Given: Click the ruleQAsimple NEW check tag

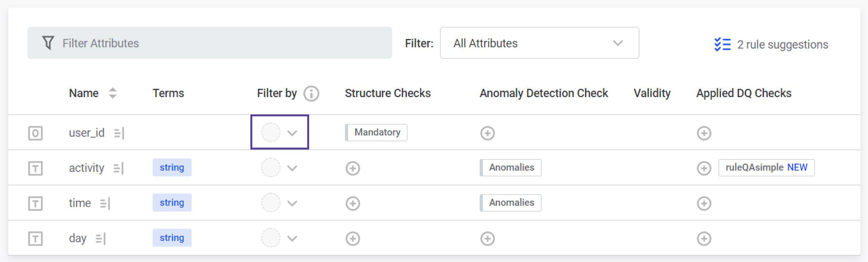Looking at the screenshot, I should tap(766, 168).
